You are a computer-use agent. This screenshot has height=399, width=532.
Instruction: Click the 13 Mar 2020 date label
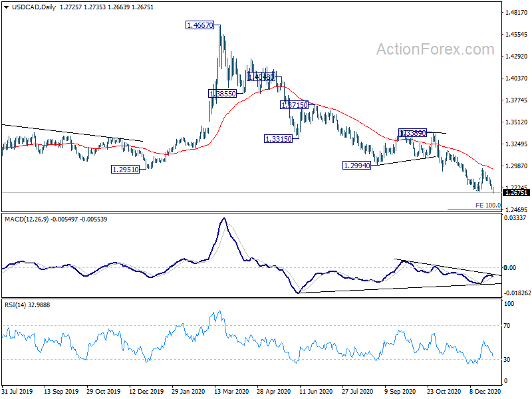[231, 391]
